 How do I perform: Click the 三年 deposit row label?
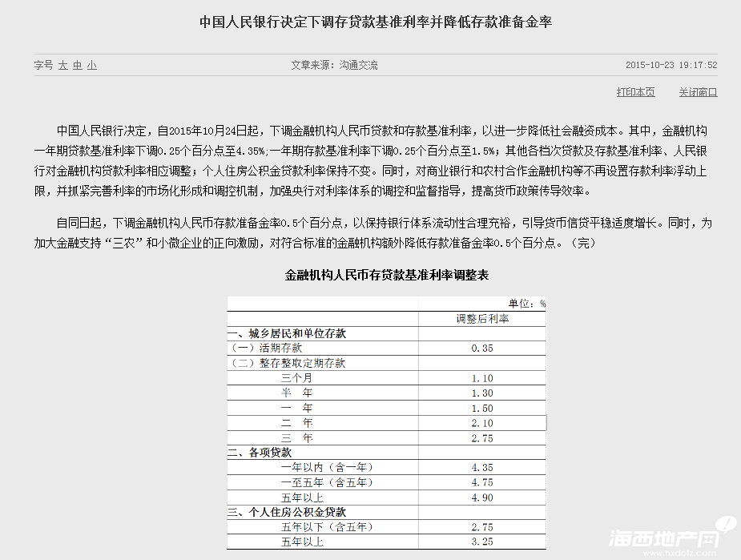(x=296, y=438)
